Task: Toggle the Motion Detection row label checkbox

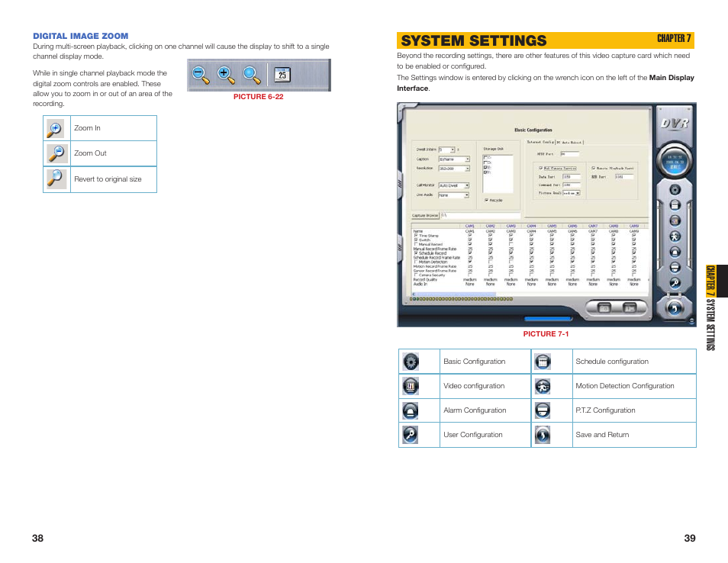Action: coord(416,262)
